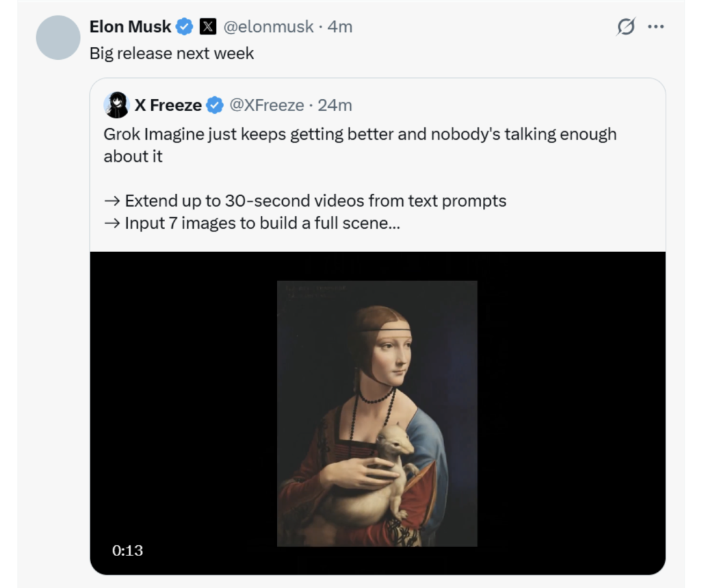The width and height of the screenshot is (702, 588).
Task: Open the quoted post's Grok Imagine text
Action: pyautogui.click(x=359, y=135)
